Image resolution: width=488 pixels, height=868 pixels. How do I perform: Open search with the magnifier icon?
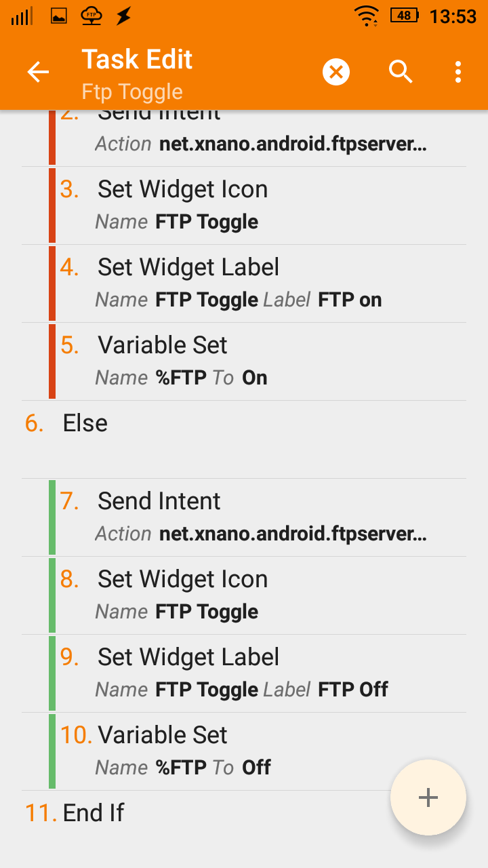tap(401, 71)
